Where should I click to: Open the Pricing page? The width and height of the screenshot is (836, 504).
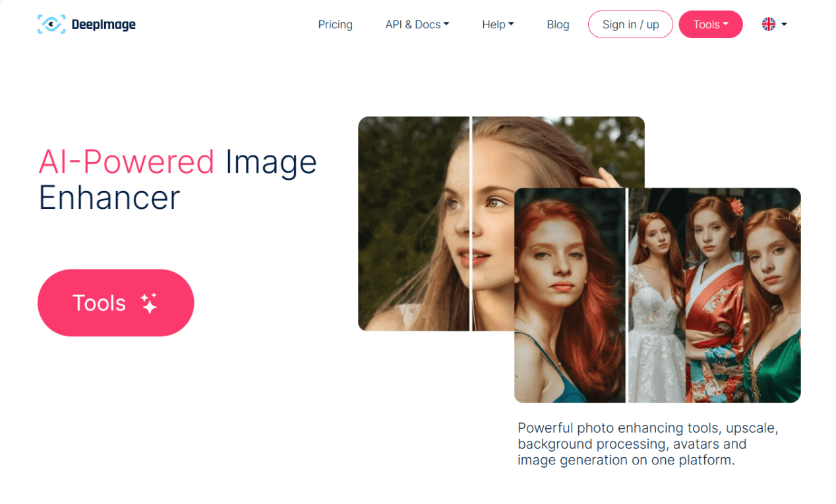335,24
